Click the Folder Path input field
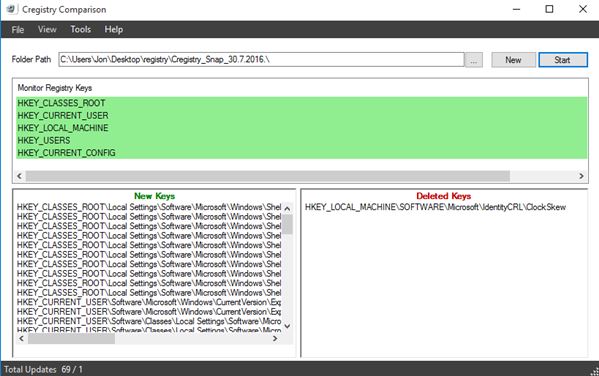The height and width of the screenshot is (376, 599). point(261,60)
